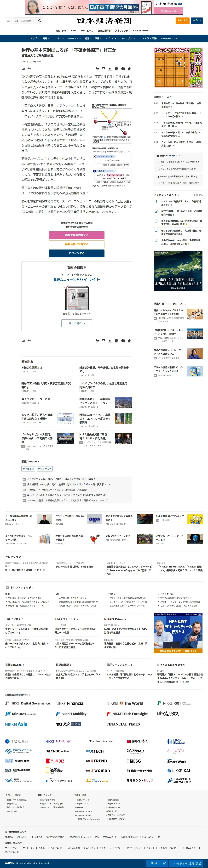The image size is (208, 868).
Task: Expand the もっと見る navigation dropdown
Action: click(x=128, y=38)
